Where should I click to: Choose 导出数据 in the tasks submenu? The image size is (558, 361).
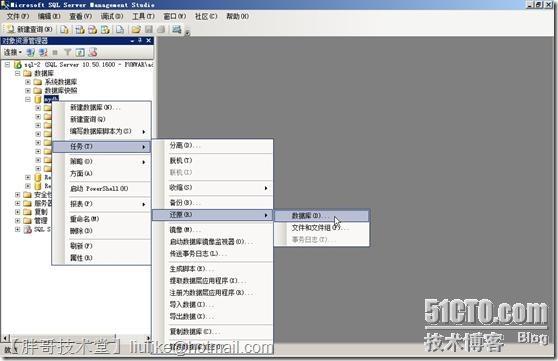coord(213,316)
